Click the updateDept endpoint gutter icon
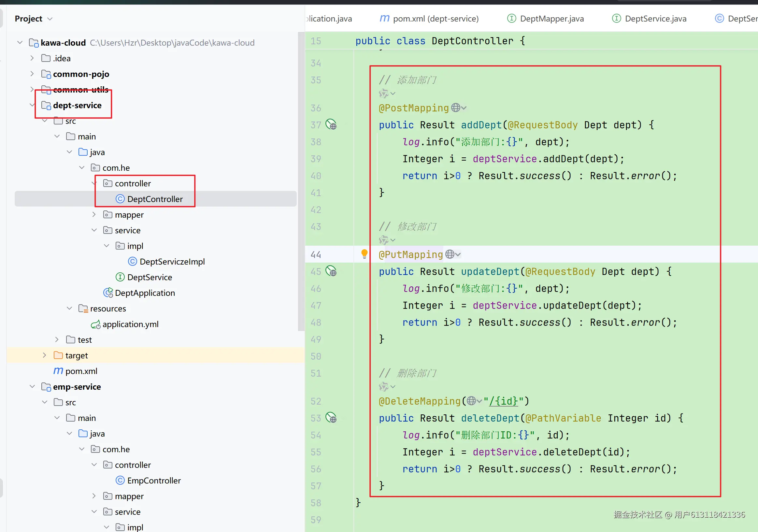Image resolution: width=758 pixels, height=532 pixels. pyautogui.click(x=331, y=271)
